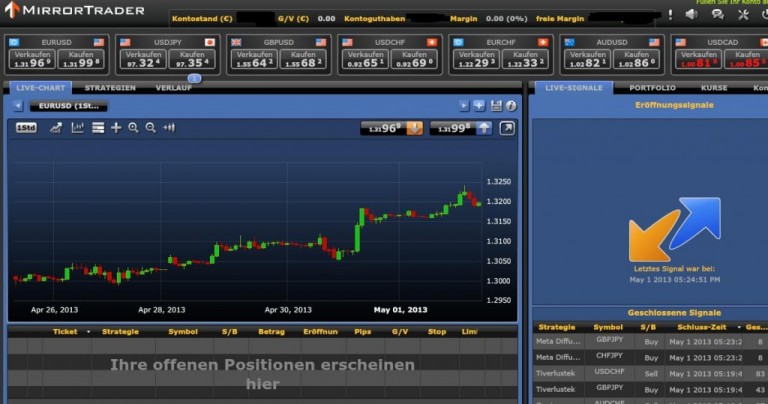Screen dimensions: 768x404
Task: Click the line chart type icon
Action: pos(56,128)
